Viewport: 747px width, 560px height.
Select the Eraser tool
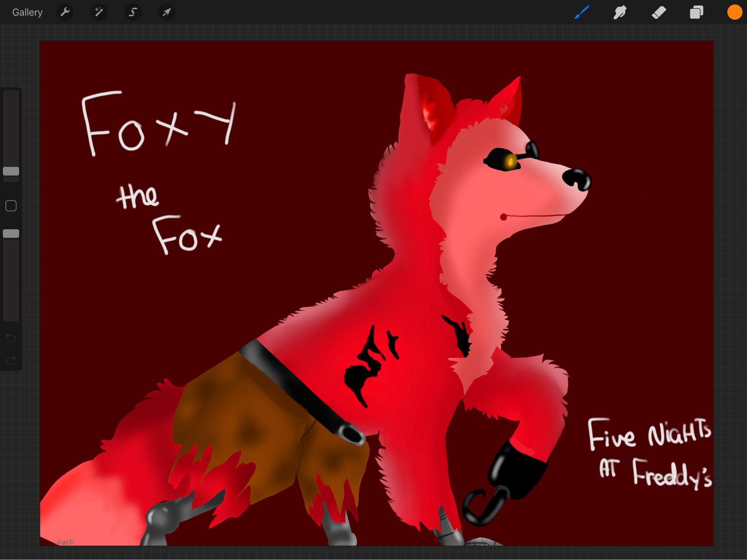(659, 12)
